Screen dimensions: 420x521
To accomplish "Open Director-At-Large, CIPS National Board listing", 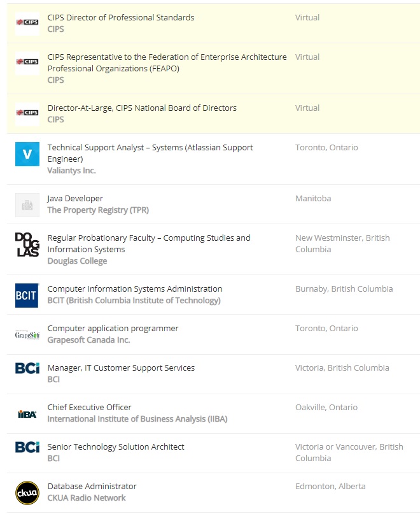I will 142,108.
